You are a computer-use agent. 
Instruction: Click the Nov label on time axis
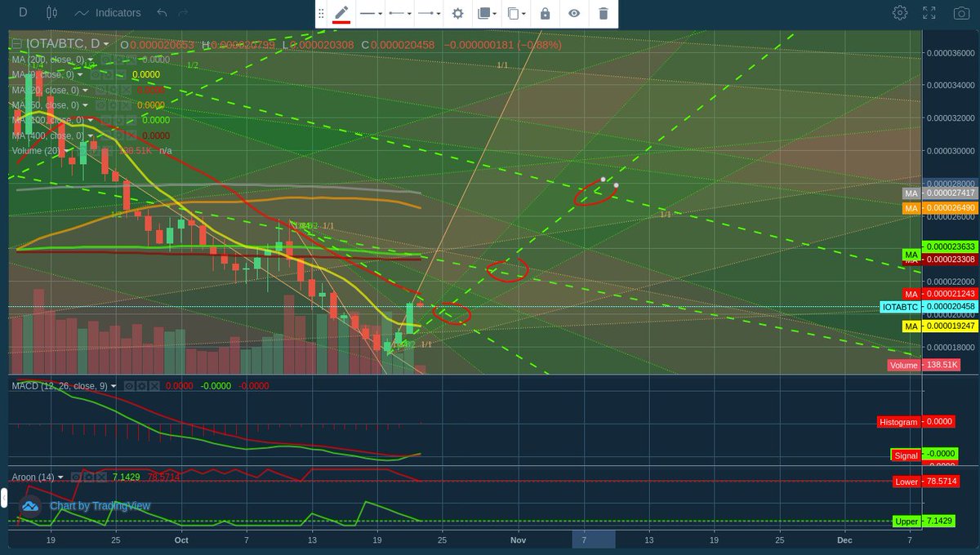point(518,539)
